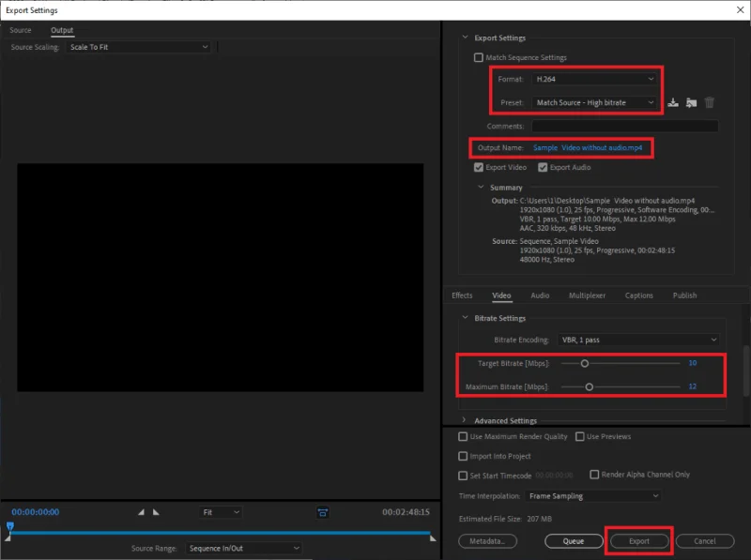
Task: Select the Output tab
Action: pos(62,30)
